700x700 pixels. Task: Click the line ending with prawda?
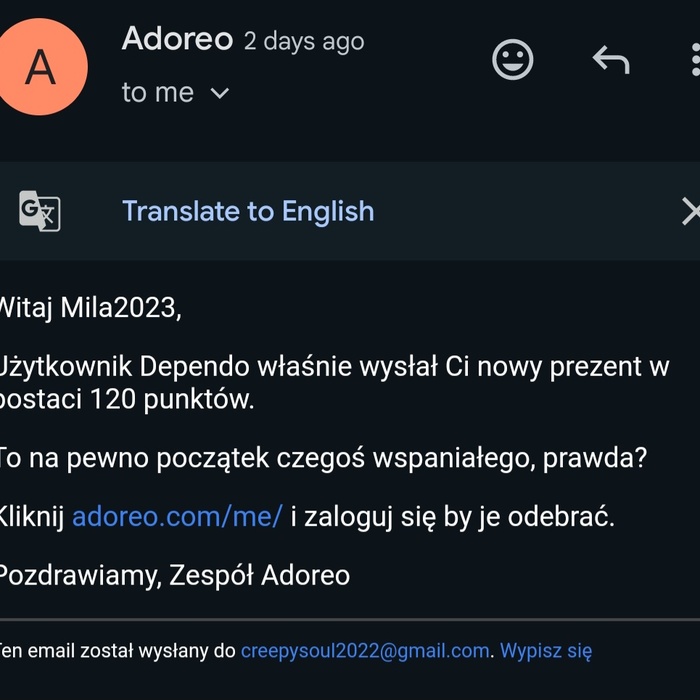coord(320,459)
